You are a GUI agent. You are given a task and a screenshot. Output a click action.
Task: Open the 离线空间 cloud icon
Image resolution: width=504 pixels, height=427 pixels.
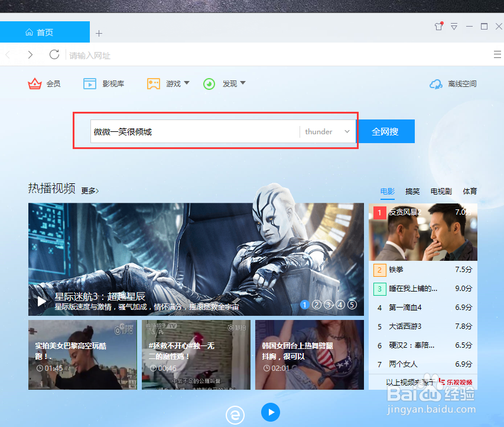(436, 84)
